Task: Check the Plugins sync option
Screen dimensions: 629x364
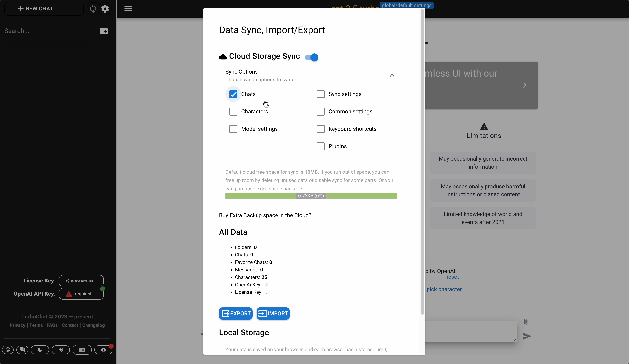Action: [x=320, y=146]
